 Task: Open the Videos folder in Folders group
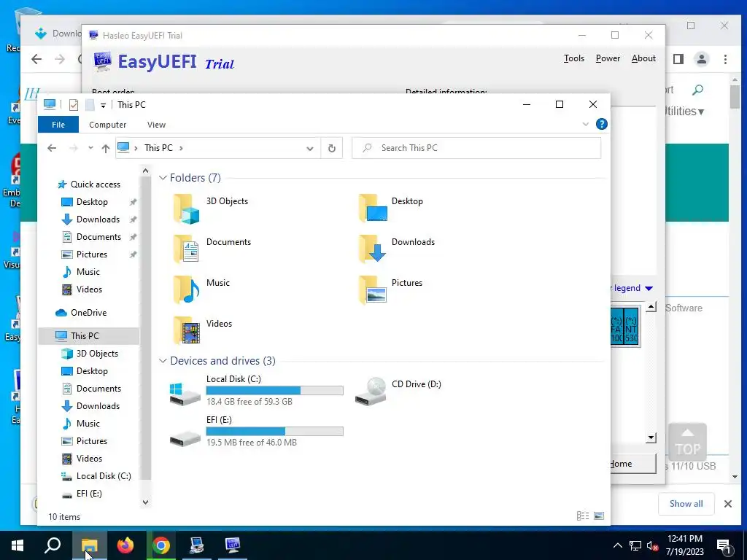[x=186, y=330]
